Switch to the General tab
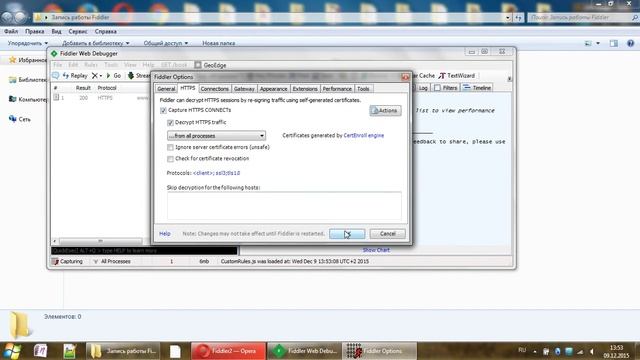640x360 pixels. click(166, 89)
